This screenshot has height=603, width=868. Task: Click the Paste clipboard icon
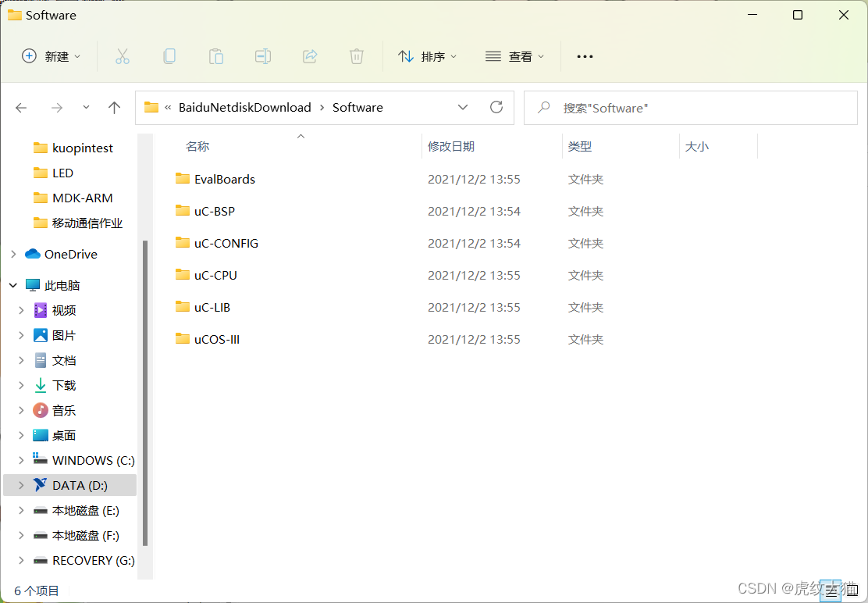pos(216,56)
